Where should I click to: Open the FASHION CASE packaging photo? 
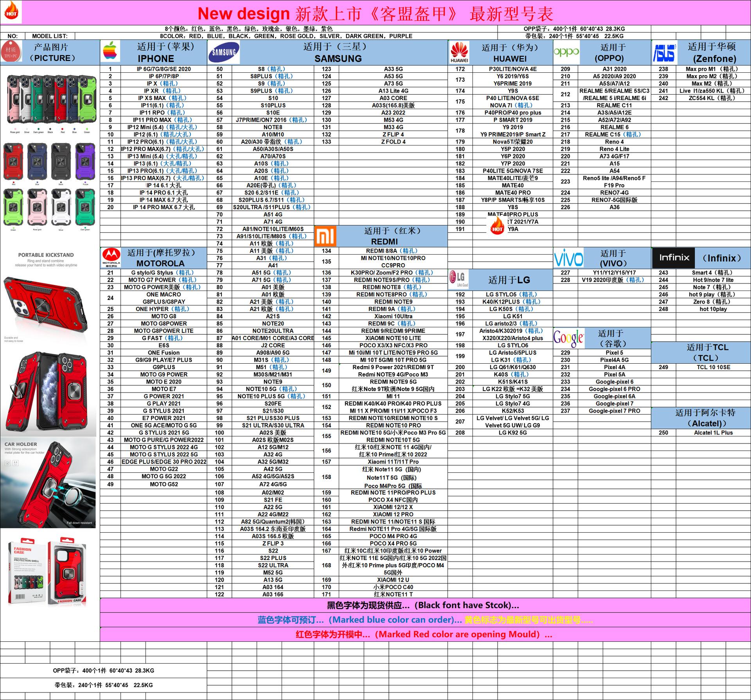pos(47,572)
